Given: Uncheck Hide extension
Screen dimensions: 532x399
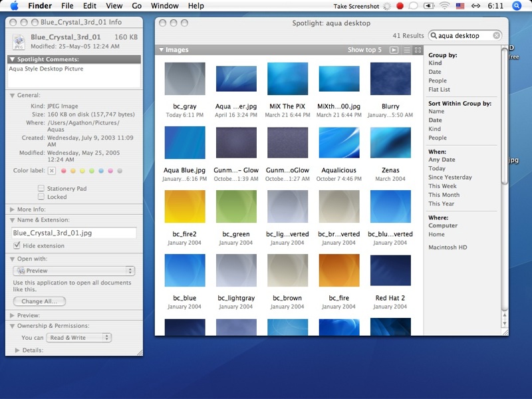Looking at the screenshot, I should (x=17, y=246).
